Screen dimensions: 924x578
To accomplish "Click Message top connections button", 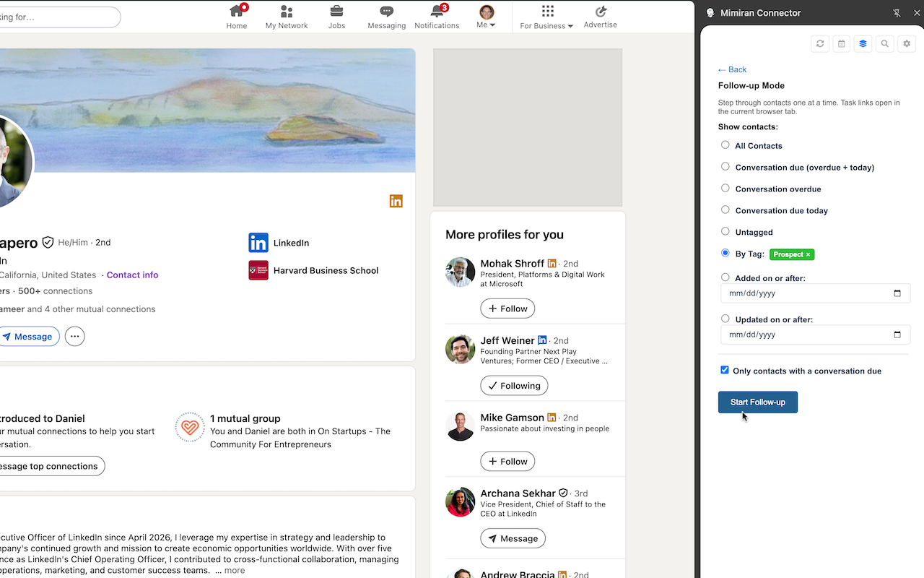I will 51,466.
